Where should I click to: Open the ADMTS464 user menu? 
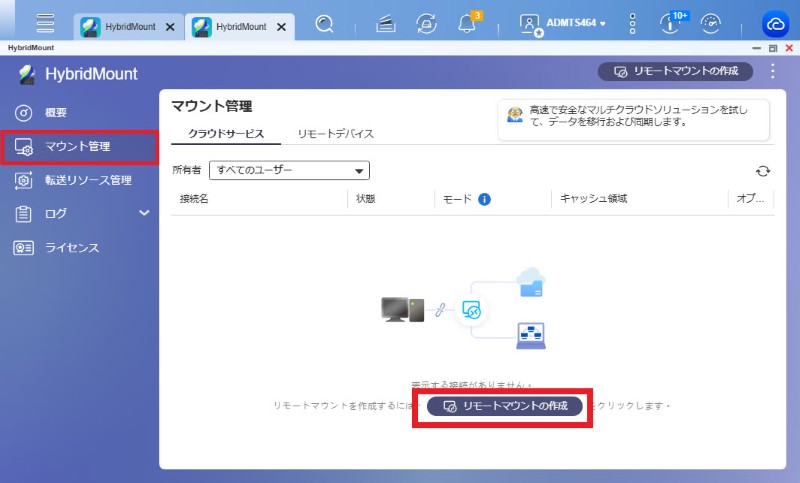pos(565,24)
